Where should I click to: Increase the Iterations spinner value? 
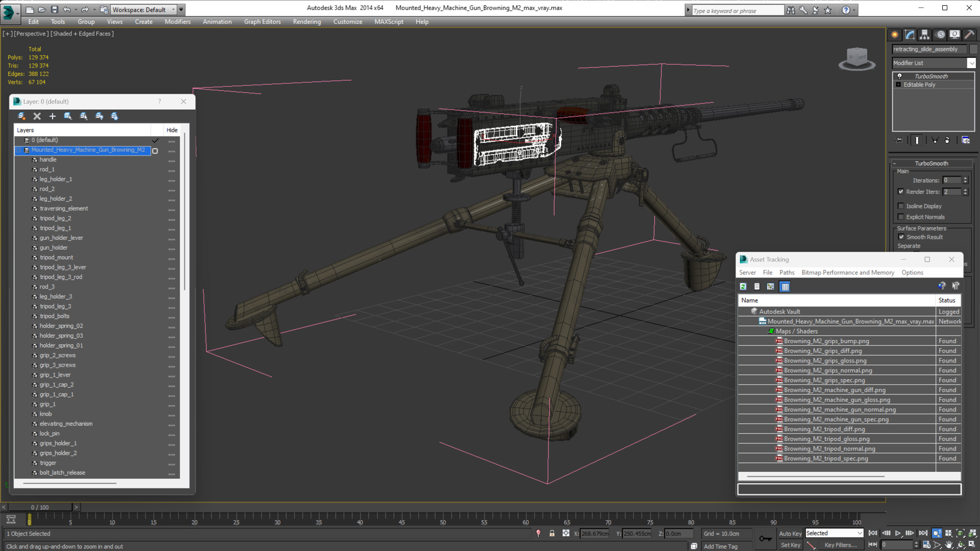[965, 178]
